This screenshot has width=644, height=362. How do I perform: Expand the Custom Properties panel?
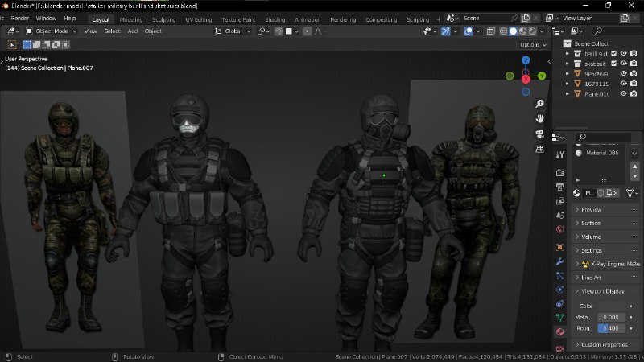point(605,344)
